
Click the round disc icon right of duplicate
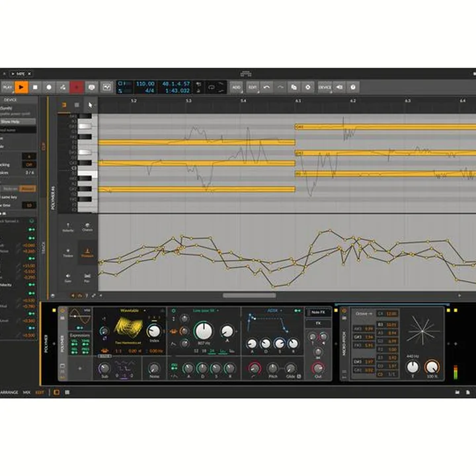308,87
